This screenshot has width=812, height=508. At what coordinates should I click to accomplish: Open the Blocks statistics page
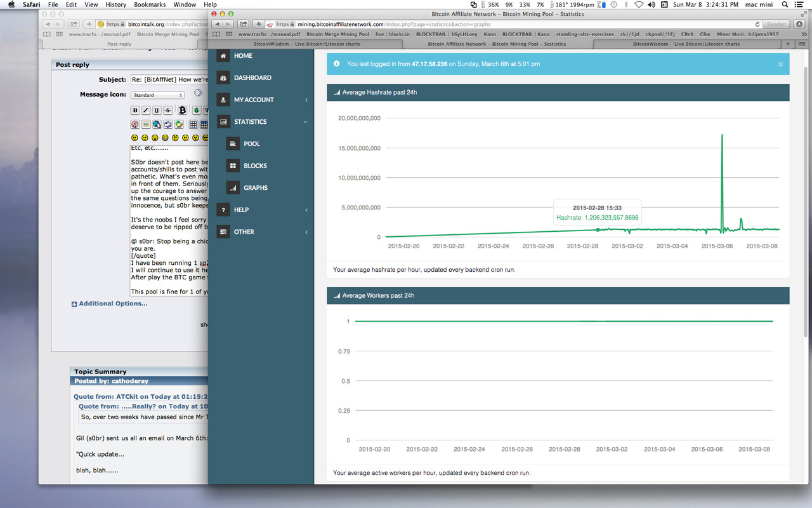(x=261, y=166)
